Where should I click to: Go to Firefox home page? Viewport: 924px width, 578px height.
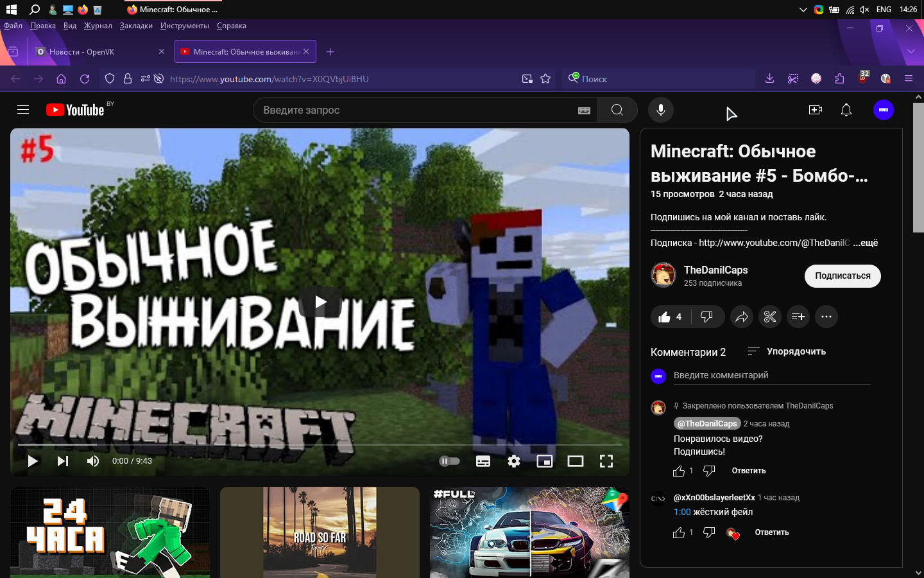tap(62, 79)
